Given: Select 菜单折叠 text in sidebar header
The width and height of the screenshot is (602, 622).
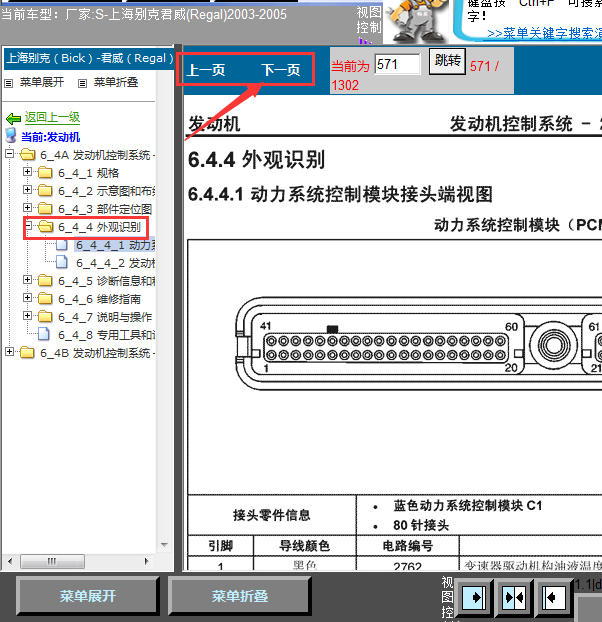Looking at the screenshot, I should click(116, 82).
